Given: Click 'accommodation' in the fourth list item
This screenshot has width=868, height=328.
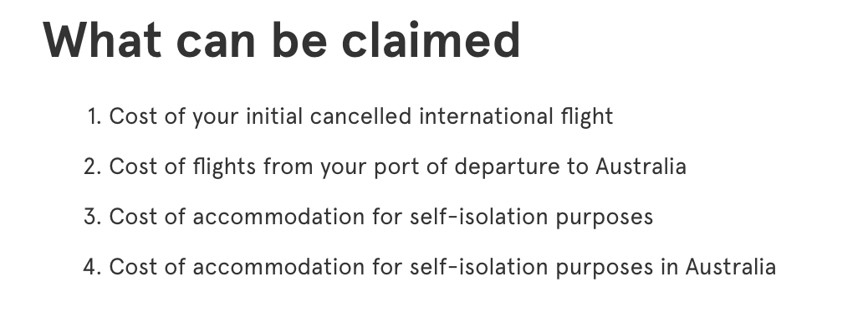Looking at the screenshot, I should (279, 266).
